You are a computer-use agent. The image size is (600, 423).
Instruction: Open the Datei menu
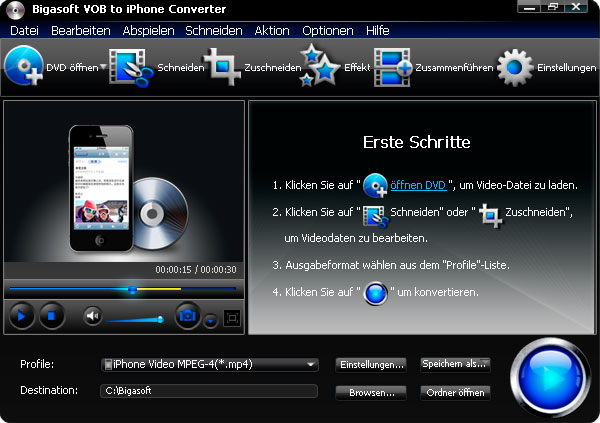24,31
